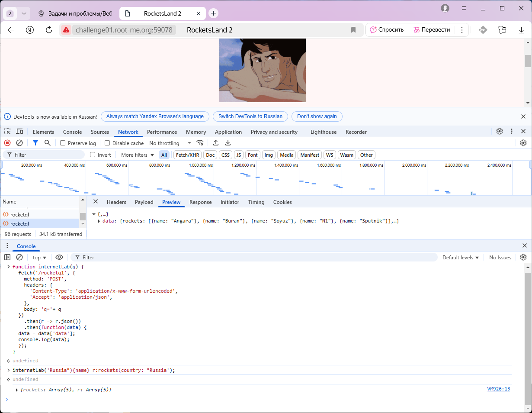Collapse the root object in the Preview pane
The width and height of the screenshot is (532, 413).
pos(94,214)
